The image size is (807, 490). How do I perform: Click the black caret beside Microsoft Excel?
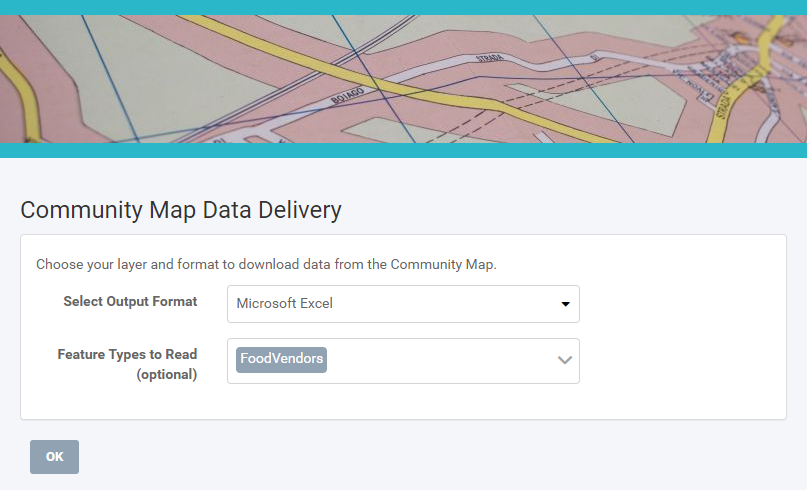pos(565,304)
